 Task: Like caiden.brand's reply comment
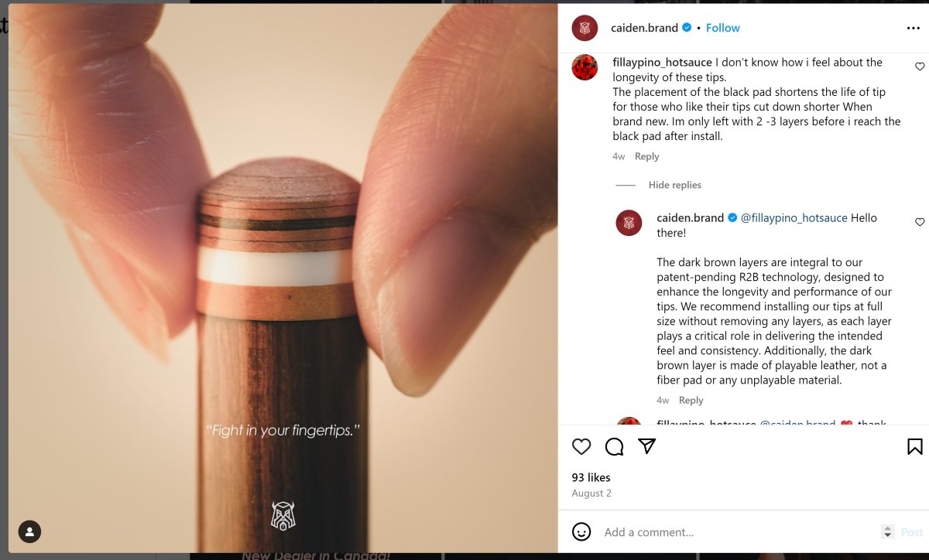(920, 222)
